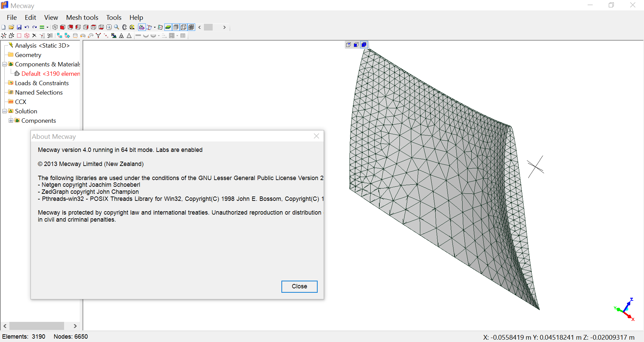Open the Help menu

pyautogui.click(x=136, y=17)
